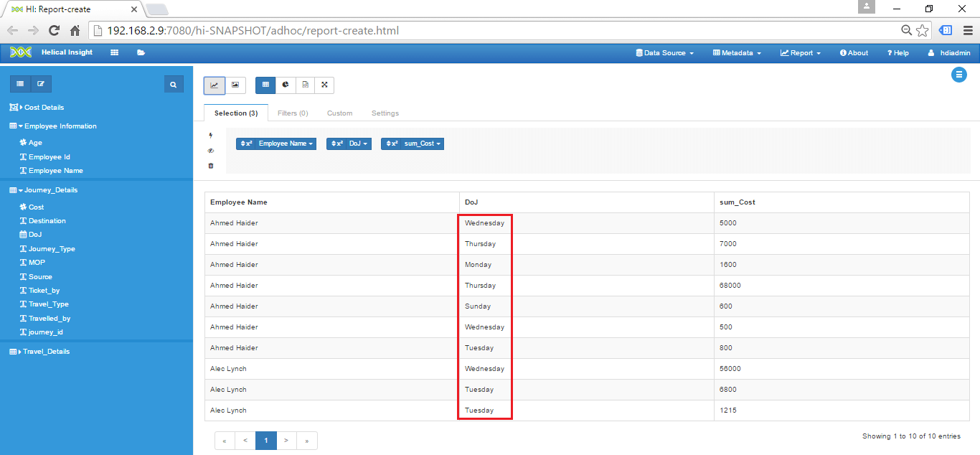The image size is (980, 455).
Task: Reload the page with refresh icon
Action: (54, 31)
